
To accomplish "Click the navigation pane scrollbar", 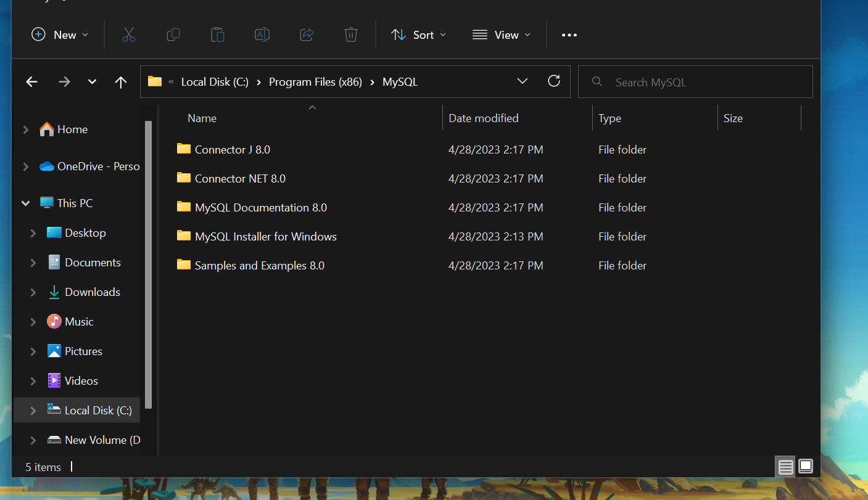I will click(x=148, y=265).
